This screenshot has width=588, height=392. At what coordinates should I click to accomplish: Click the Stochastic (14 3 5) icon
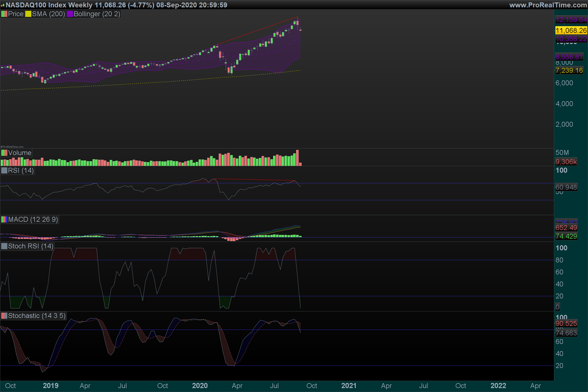pyautogui.click(x=4, y=316)
